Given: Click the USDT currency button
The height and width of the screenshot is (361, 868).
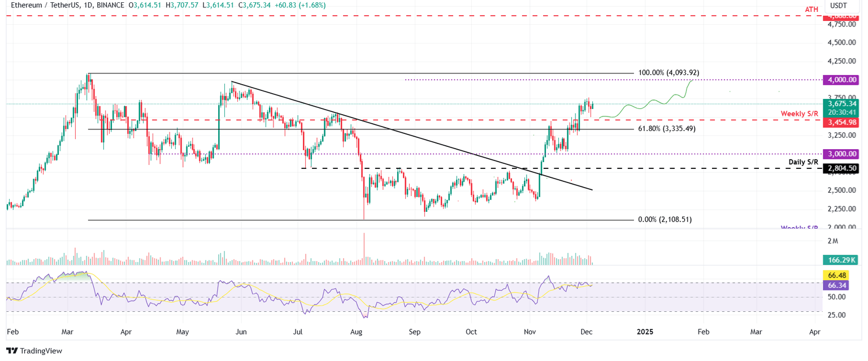Looking at the screenshot, I should (837, 5).
